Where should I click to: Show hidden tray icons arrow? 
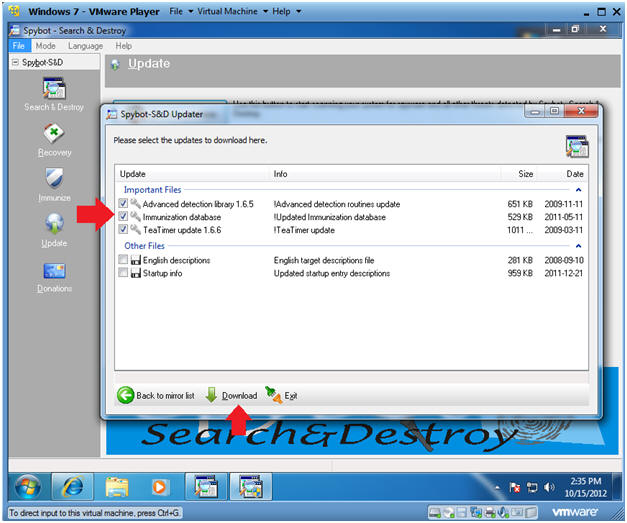click(x=497, y=487)
